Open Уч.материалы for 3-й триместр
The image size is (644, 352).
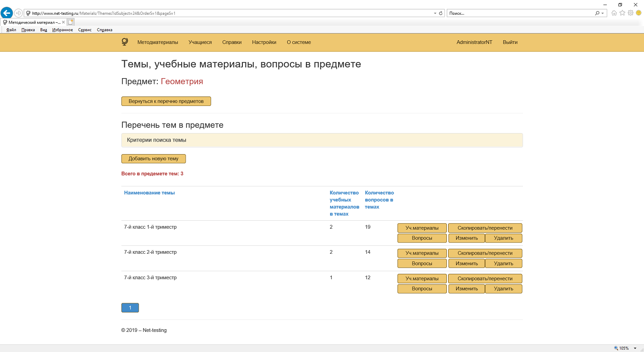tap(422, 278)
